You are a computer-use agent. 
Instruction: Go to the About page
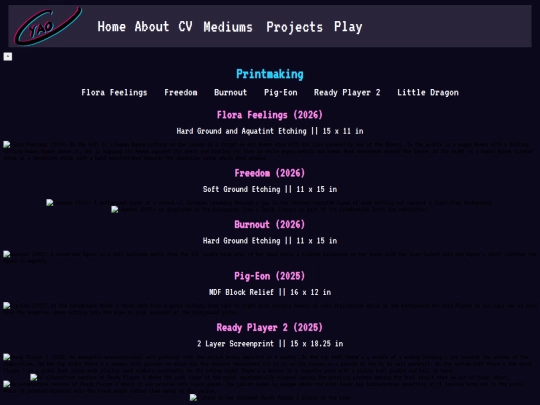point(152,27)
